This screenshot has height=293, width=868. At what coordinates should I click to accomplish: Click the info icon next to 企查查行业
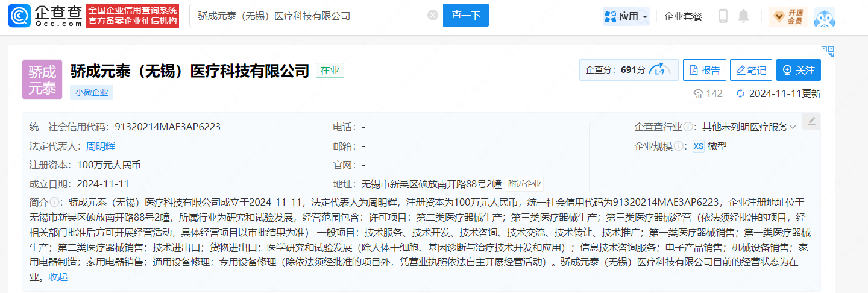[x=688, y=127]
